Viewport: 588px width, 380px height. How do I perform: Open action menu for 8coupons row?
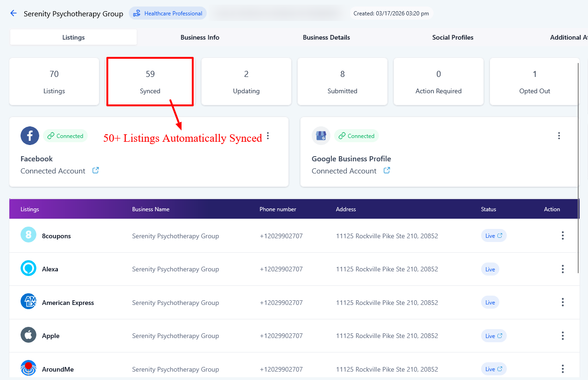(563, 235)
